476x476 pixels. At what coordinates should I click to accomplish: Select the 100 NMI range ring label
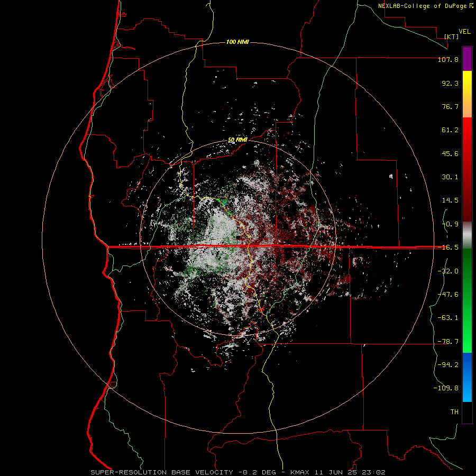pyautogui.click(x=237, y=42)
